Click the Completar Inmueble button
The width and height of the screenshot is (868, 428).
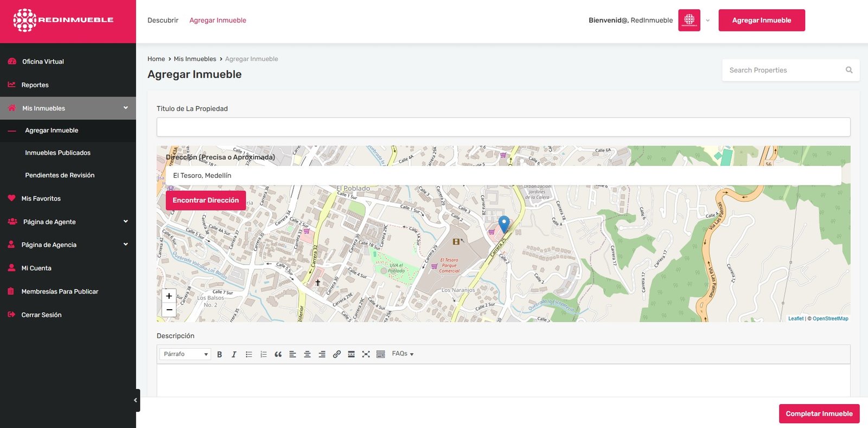click(819, 413)
